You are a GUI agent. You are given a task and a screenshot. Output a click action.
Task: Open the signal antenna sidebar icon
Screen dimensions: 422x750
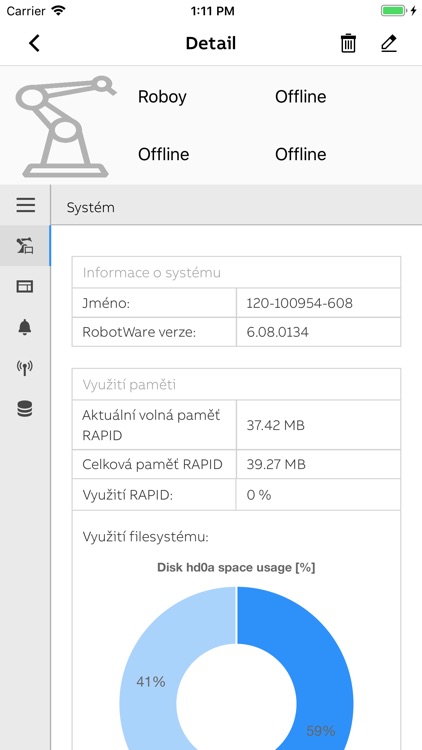click(25, 368)
